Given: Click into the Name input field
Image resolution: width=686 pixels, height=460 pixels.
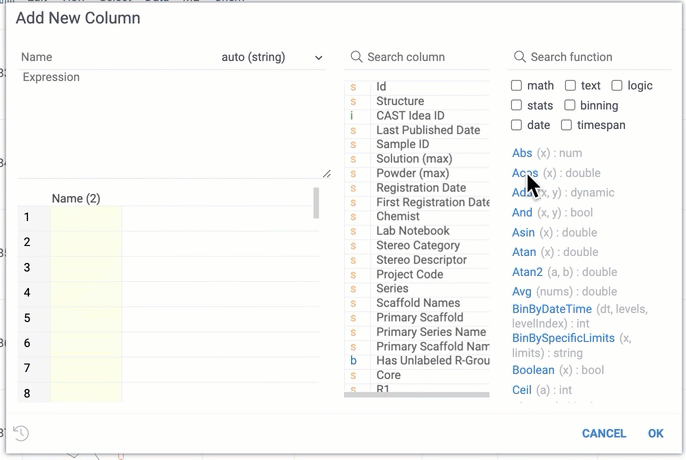Looking at the screenshot, I should tap(116, 57).
